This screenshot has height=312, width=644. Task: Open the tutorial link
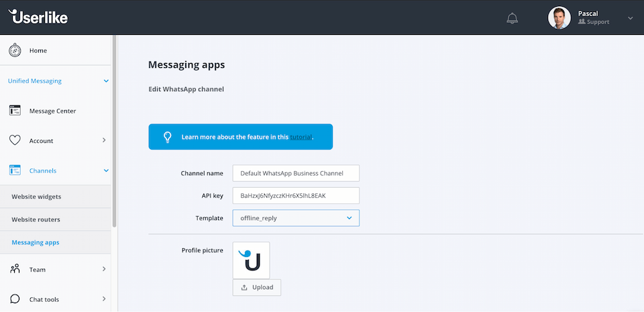[x=301, y=137]
